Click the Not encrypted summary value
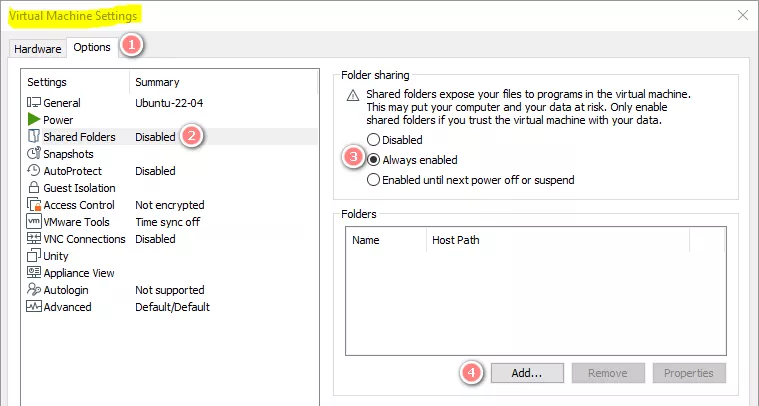Image resolution: width=759 pixels, height=406 pixels. click(x=169, y=205)
